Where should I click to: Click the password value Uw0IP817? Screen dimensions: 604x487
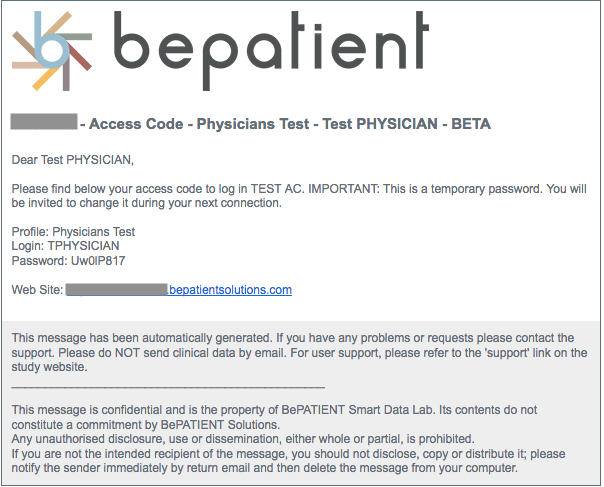click(x=96, y=261)
